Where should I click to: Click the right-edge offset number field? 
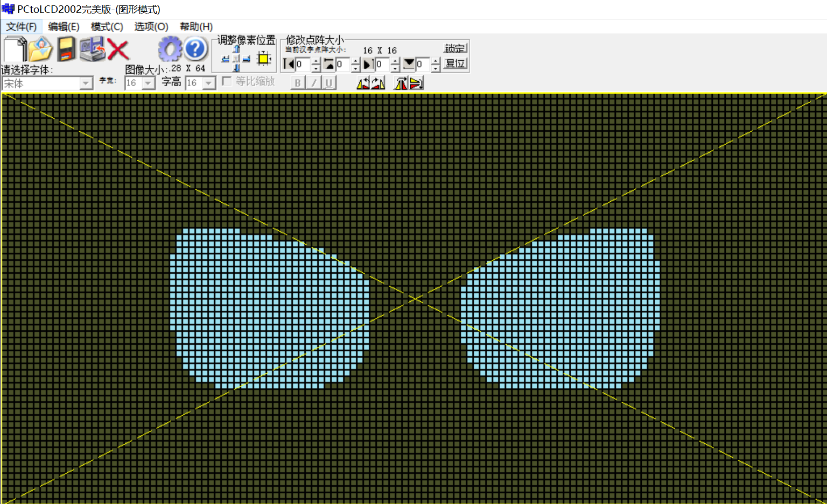click(383, 65)
